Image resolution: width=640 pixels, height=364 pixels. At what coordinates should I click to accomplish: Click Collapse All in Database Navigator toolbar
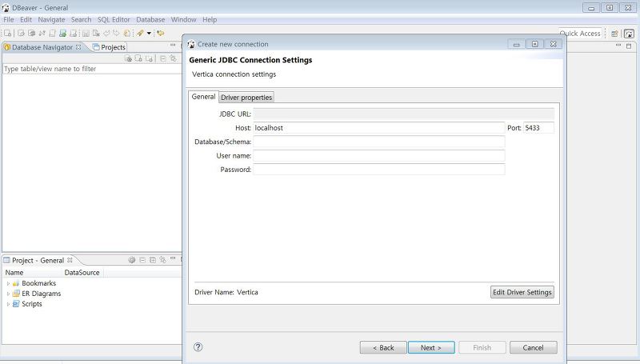163,58
